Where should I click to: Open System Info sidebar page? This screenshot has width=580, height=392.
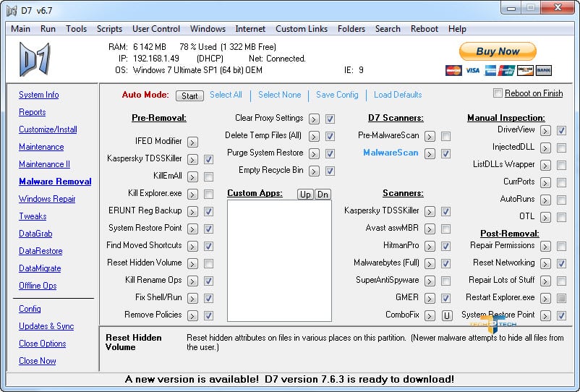tap(39, 95)
